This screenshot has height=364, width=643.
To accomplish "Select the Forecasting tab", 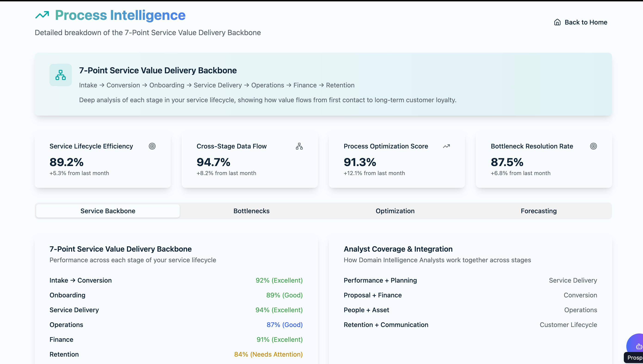I will click(x=538, y=211).
